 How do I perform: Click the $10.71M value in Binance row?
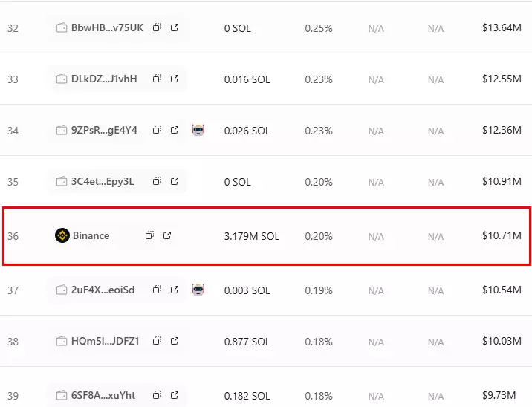(502, 235)
